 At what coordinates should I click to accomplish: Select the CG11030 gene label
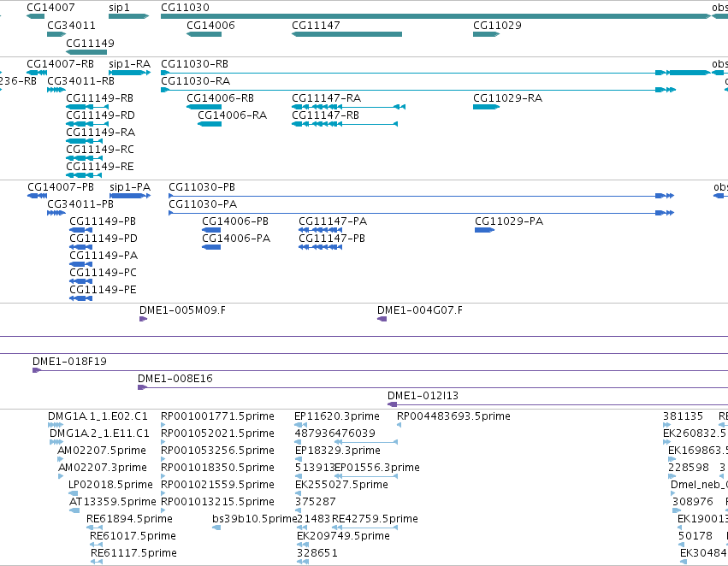click(x=185, y=8)
